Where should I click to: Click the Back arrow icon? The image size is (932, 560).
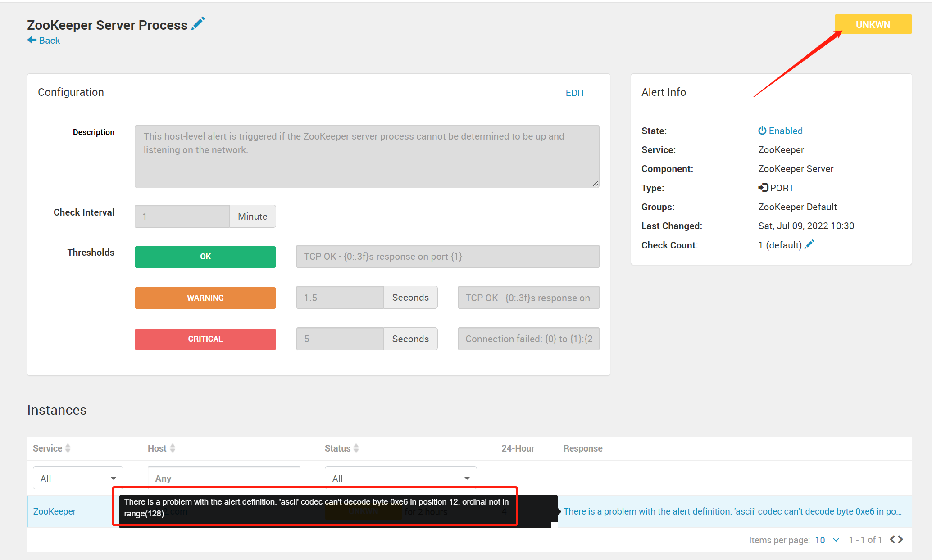coord(32,40)
